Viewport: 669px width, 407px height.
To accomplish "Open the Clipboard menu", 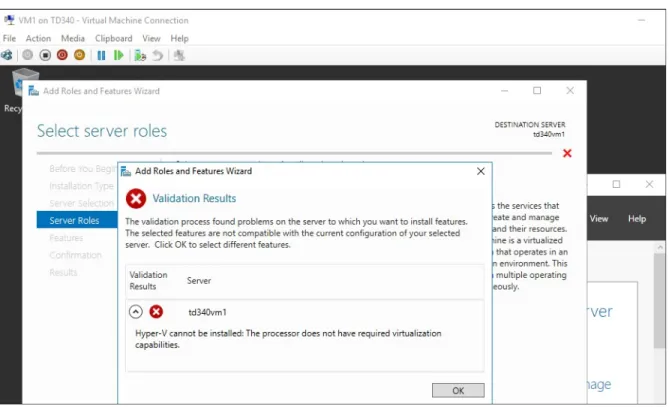I will click(x=113, y=38).
